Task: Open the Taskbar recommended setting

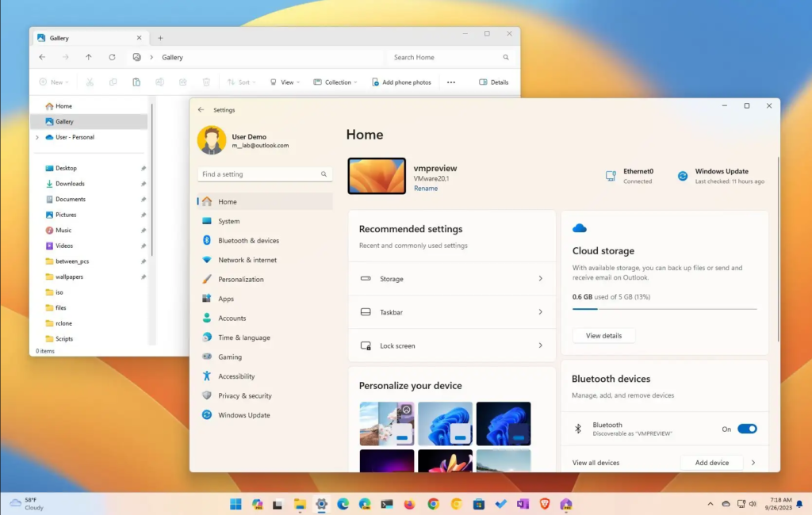Action: pos(451,312)
